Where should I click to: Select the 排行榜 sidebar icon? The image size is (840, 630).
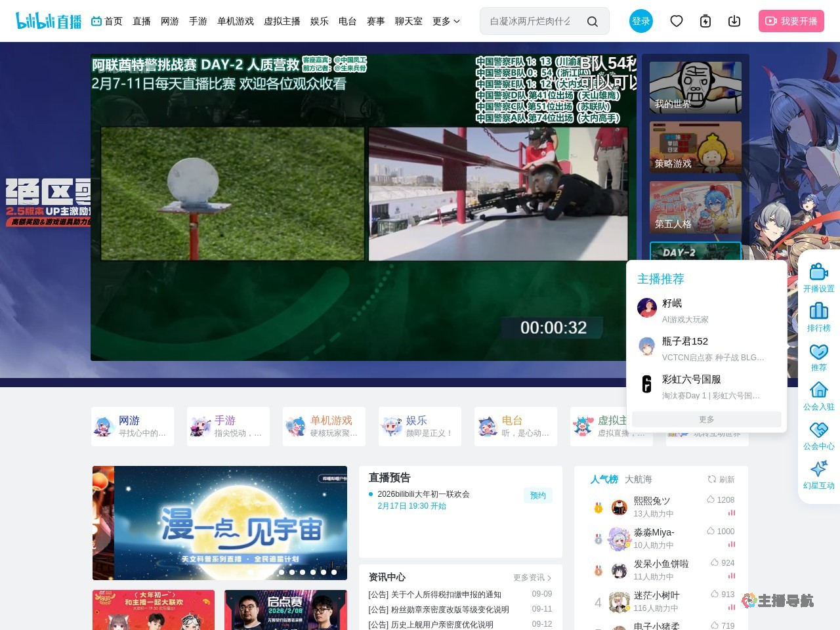tap(818, 315)
